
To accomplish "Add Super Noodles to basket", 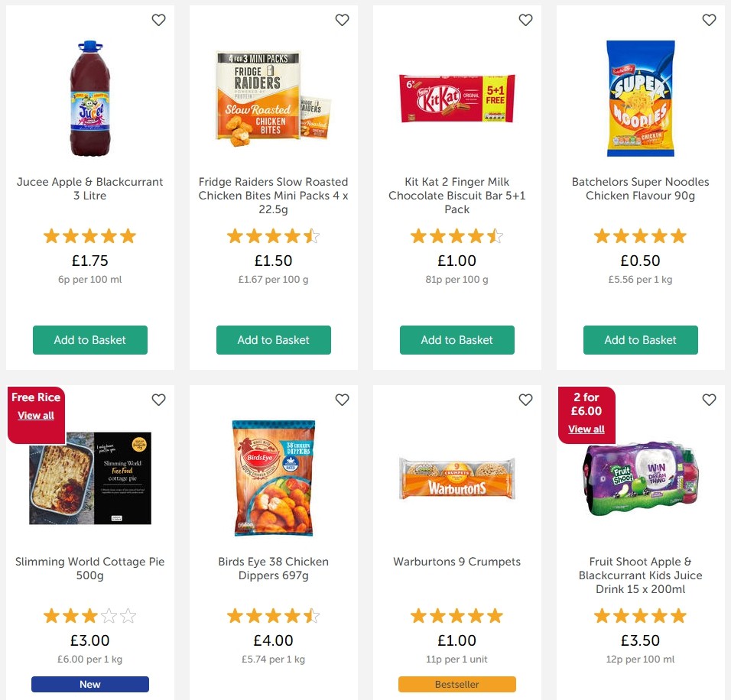I will [640, 340].
